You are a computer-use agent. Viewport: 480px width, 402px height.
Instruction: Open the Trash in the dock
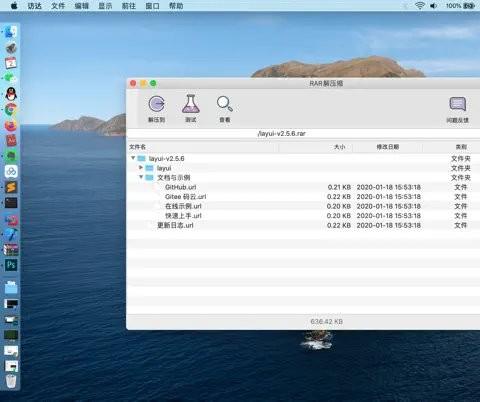pos(11,381)
